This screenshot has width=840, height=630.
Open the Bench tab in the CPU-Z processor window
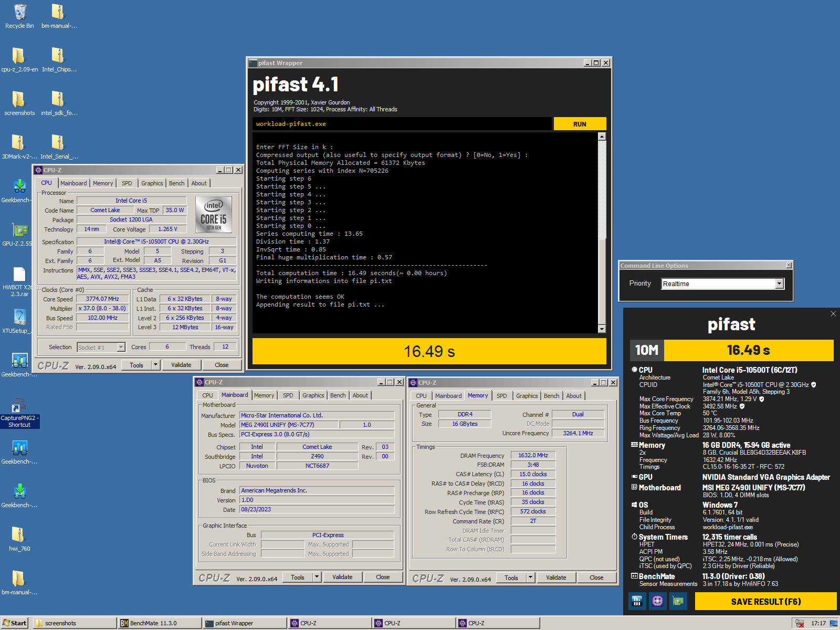pos(177,183)
